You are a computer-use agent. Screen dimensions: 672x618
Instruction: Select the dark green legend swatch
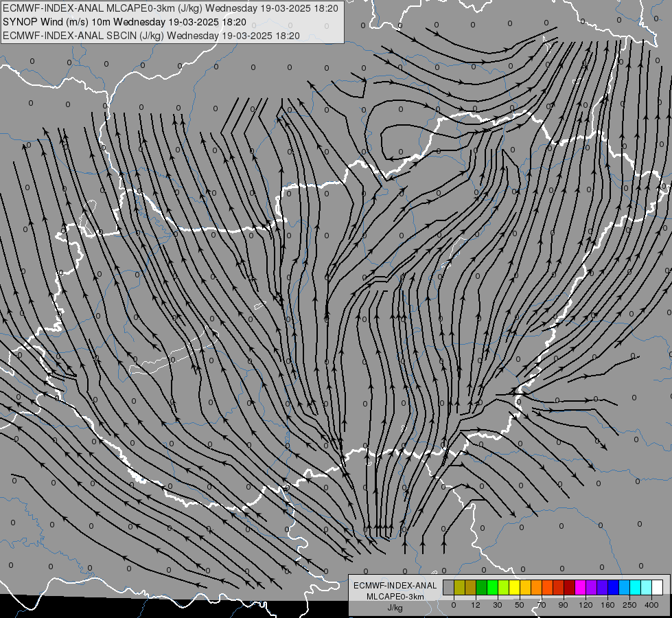tap(481, 587)
